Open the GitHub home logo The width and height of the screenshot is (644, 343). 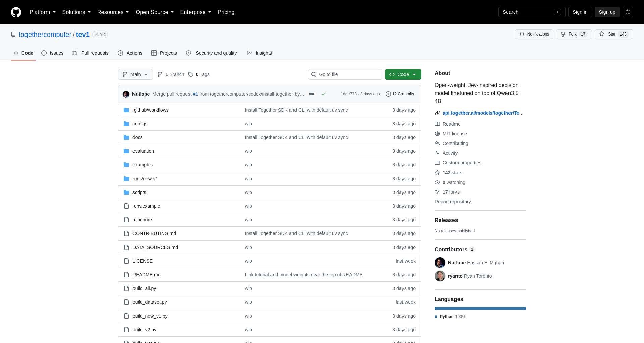16,12
